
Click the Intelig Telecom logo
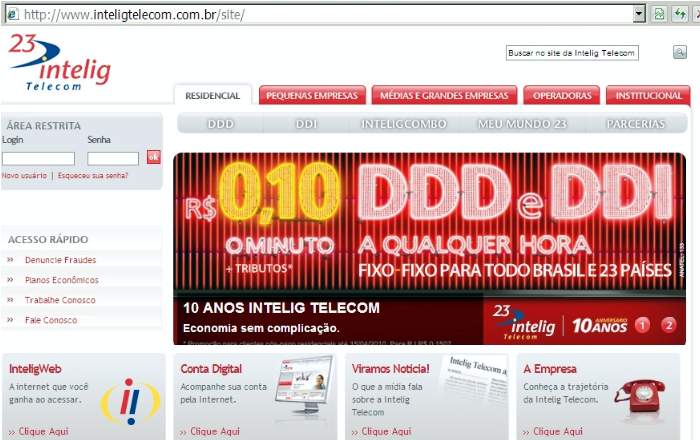(58, 62)
